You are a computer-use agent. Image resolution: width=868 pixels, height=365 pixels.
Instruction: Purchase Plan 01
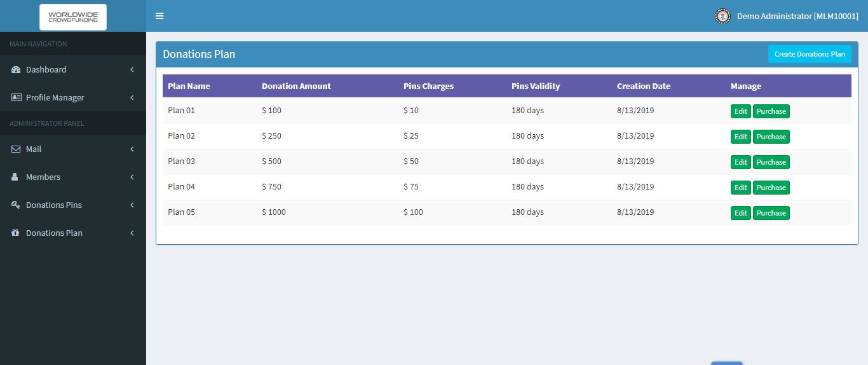click(771, 111)
